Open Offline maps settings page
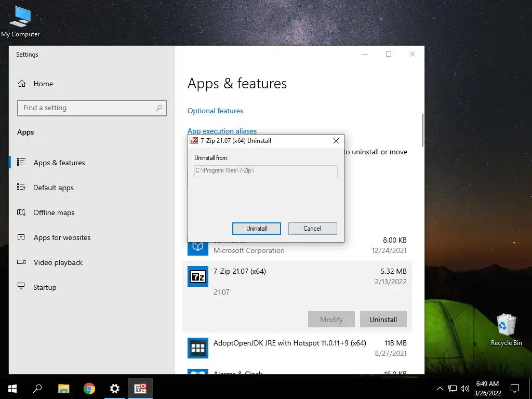Viewport: 532px width, 399px height. 54,212
